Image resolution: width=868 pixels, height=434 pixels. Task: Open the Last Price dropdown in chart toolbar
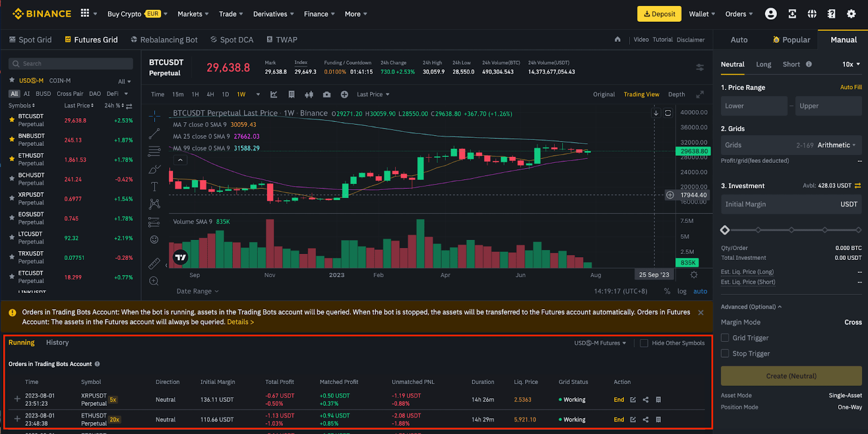tap(373, 94)
